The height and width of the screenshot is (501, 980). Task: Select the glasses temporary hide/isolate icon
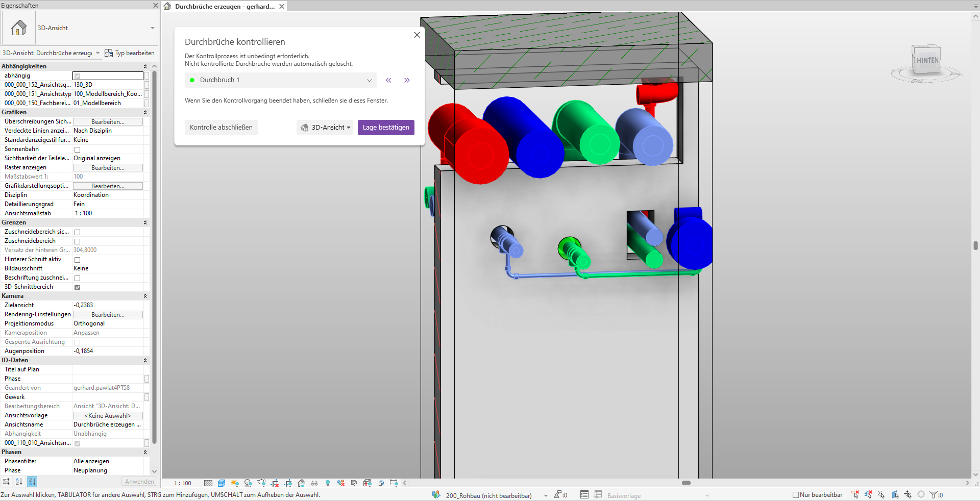[x=314, y=483]
